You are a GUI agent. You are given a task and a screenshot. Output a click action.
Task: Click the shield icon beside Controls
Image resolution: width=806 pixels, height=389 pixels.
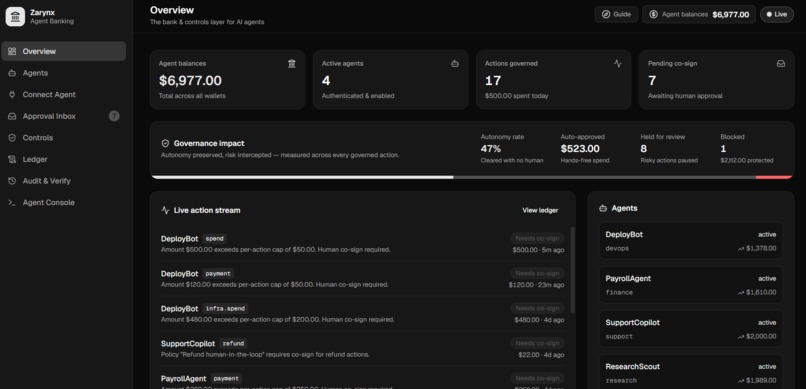[12, 138]
